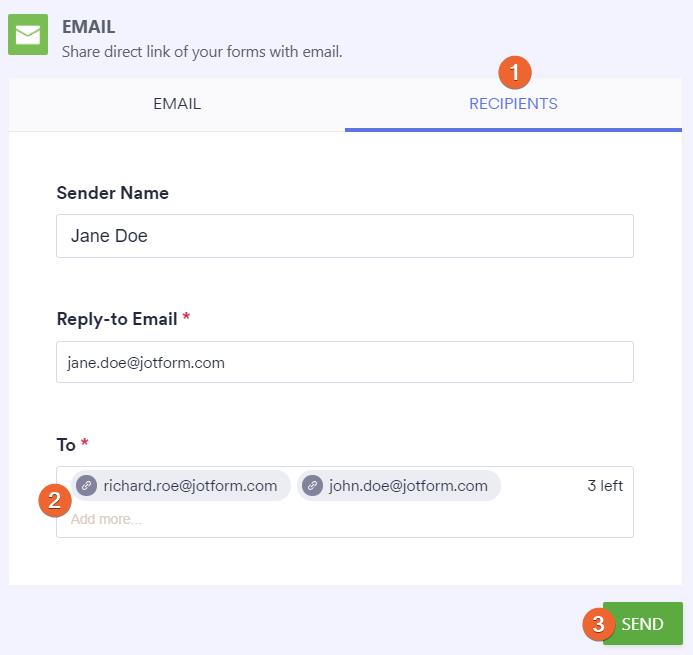Click the orange number 1 badge
693x655 pixels.
click(515, 72)
